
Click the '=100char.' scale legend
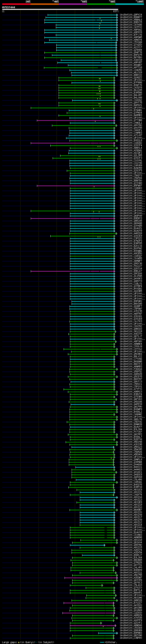pos(111,642)
